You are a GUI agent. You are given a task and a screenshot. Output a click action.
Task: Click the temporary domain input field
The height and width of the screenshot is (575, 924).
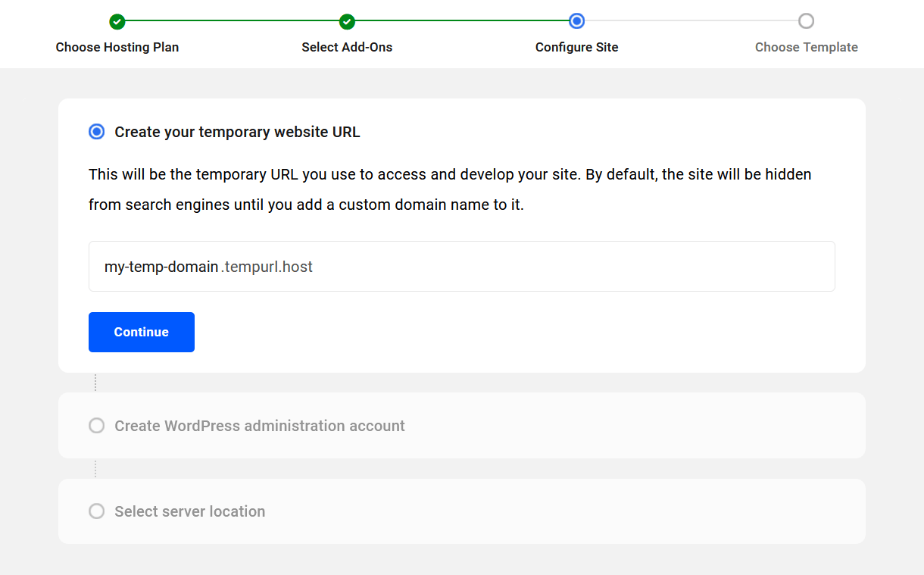462,267
